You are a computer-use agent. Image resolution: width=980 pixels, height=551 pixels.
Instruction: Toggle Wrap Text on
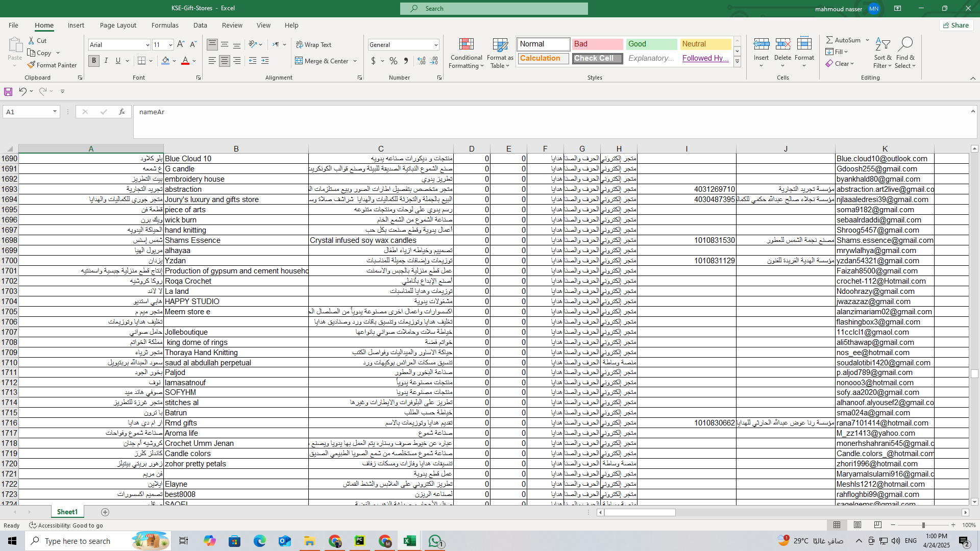pos(314,44)
